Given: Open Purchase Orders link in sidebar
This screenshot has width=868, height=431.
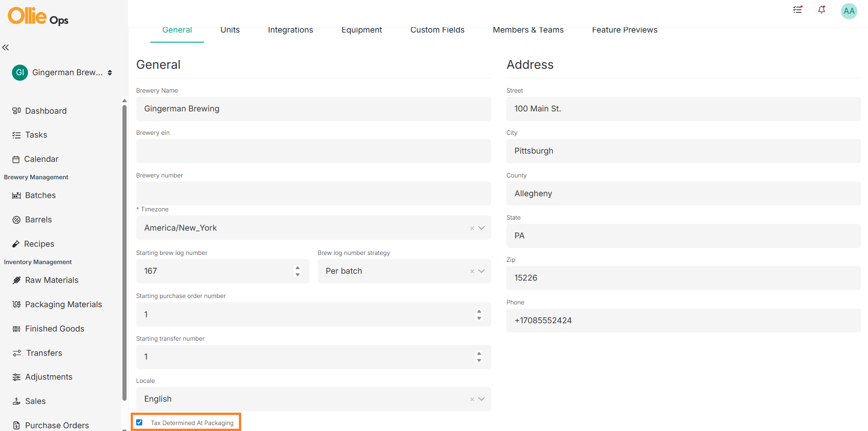Looking at the screenshot, I should point(57,425).
